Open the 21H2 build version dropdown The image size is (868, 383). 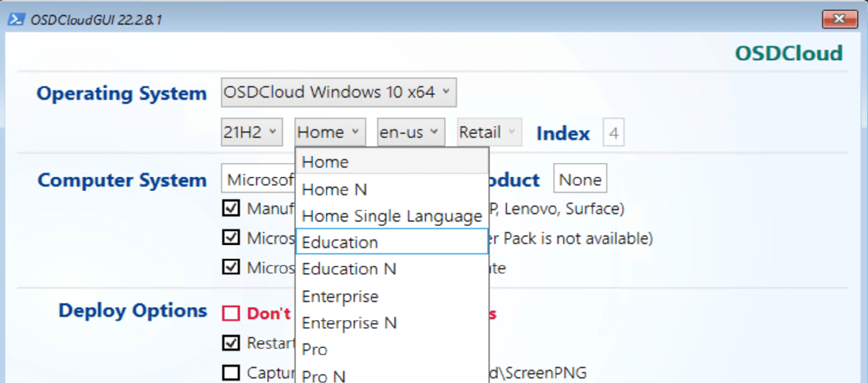click(x=251, y=131)
